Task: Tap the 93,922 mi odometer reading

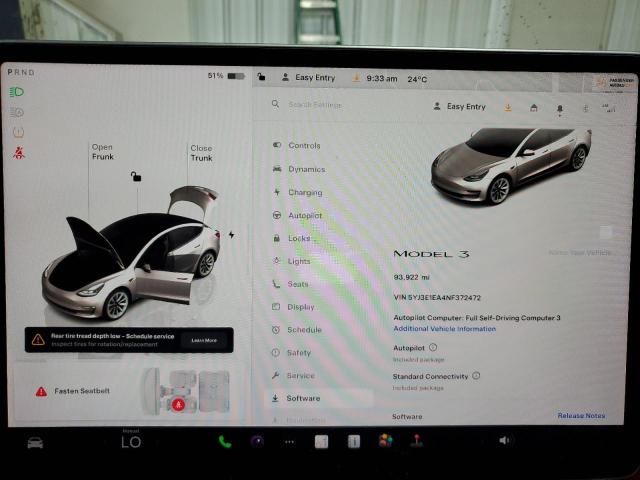Action: tap(411, 278)
